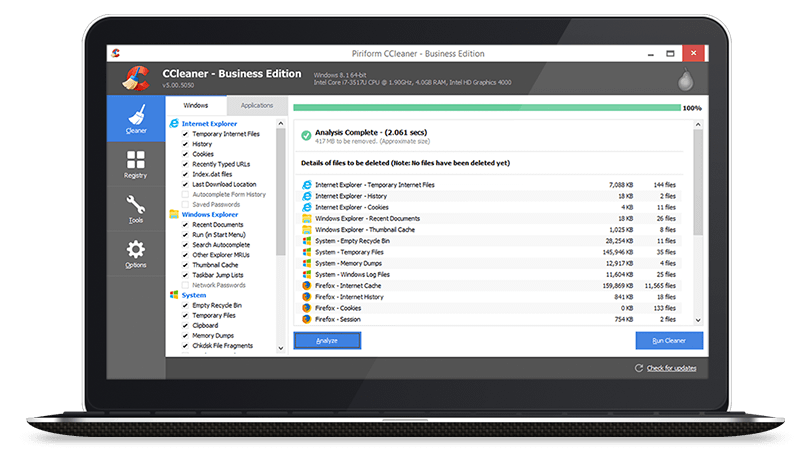
Task: Click the green analysis progress bar
Action: pos(487,108)
